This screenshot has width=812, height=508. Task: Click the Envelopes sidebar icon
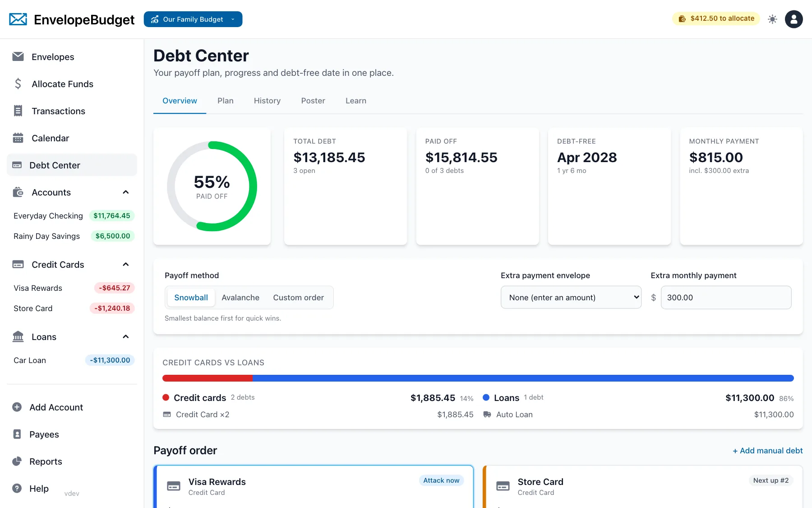tap(18, 56)
